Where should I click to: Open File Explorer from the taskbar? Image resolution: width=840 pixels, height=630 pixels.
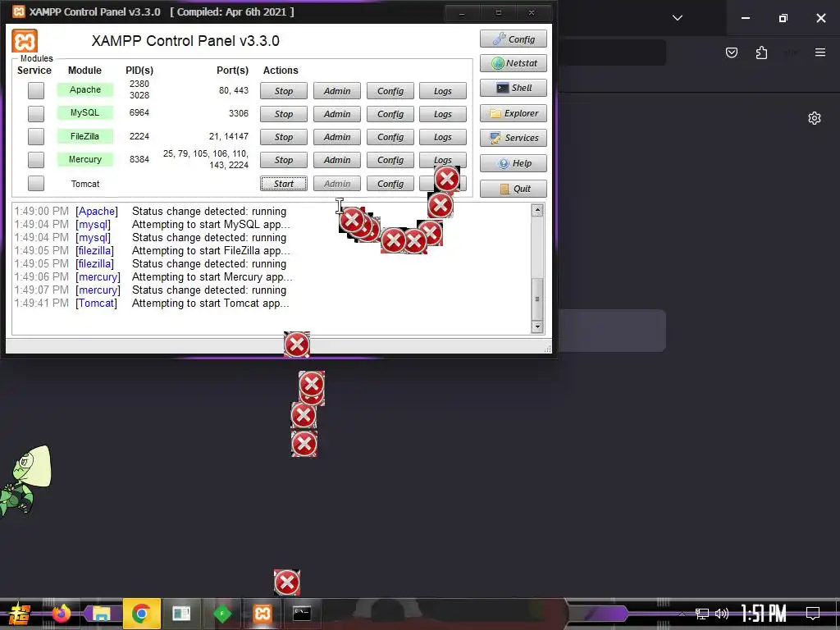point(101,614)
